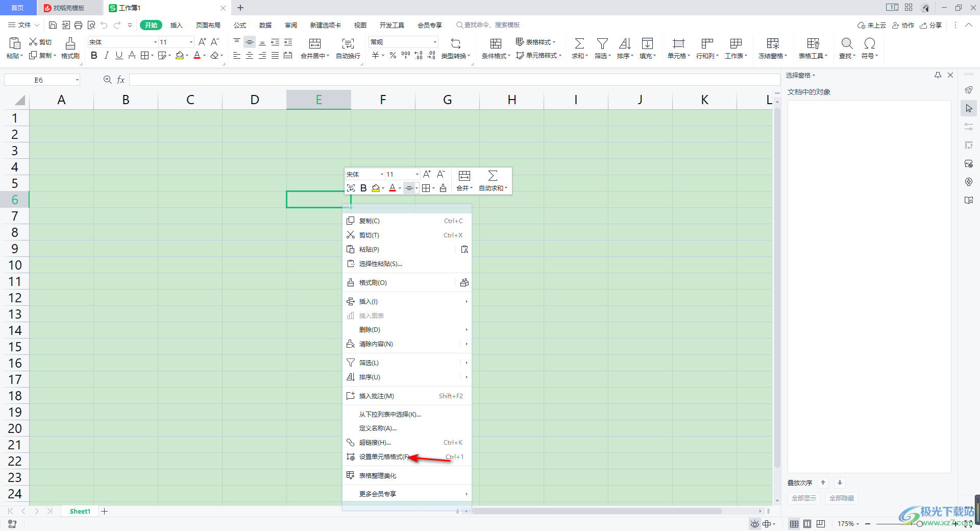Expand the Insert (插入) context submenu
The height and width of the screenshot is (531, 980).
(407, 302)
